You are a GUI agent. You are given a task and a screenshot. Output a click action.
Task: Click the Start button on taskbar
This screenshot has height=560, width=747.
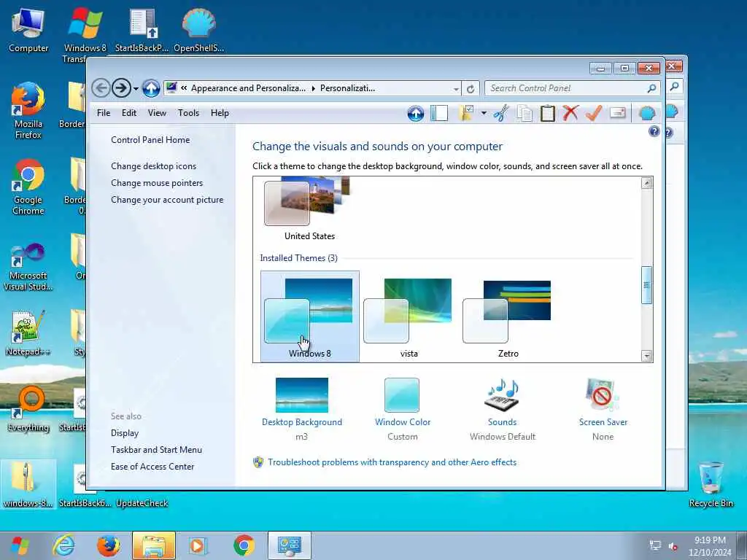[x=20, y=545]
